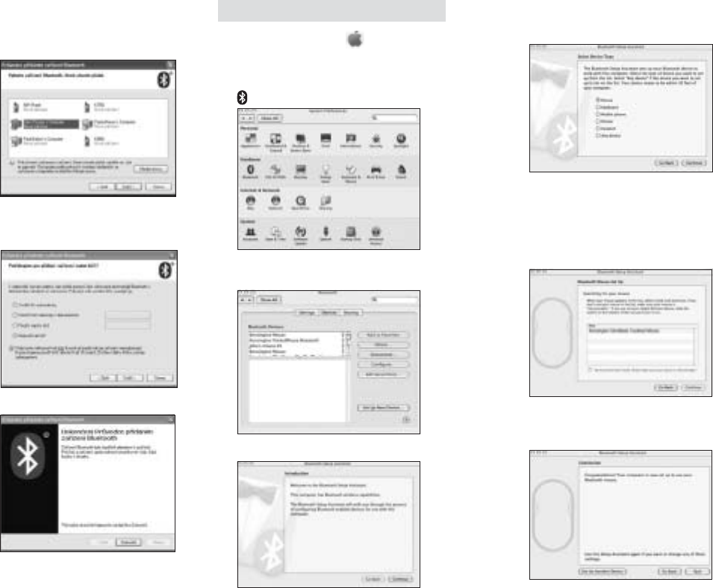Select Keyboard device type radio
Image resolution: width=713 pixels, height=588 pixels.
coord(598,107)
